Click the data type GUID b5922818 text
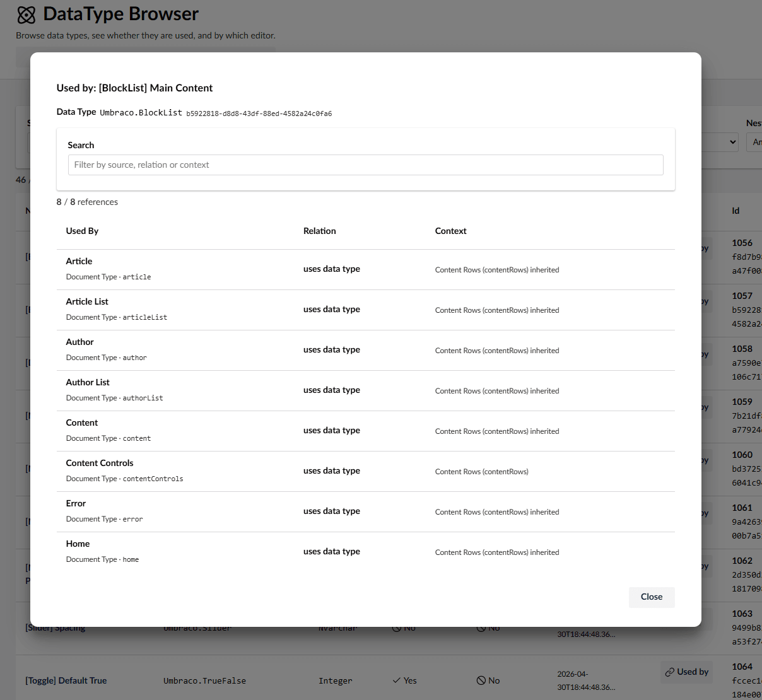762x700 pixels. (x=259, y=114)
